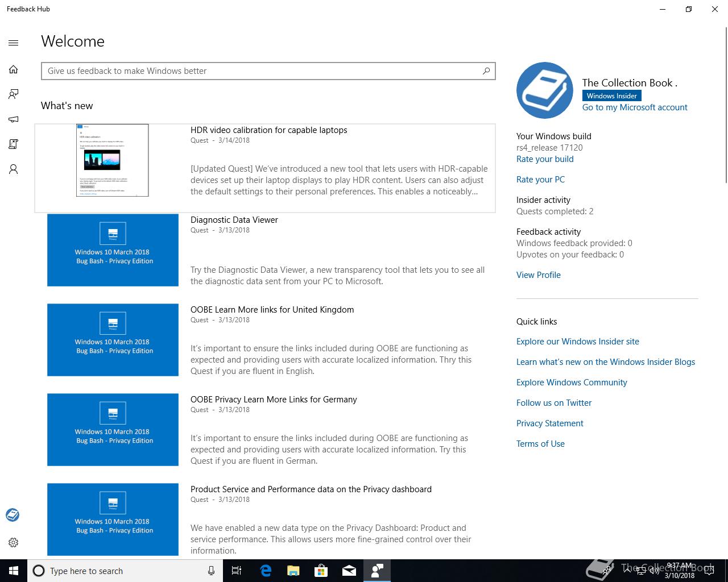The height and width of the screenshot is (582, 728).
Task: Open Microsoft Store from taskbar
Action: click(321, 571)
